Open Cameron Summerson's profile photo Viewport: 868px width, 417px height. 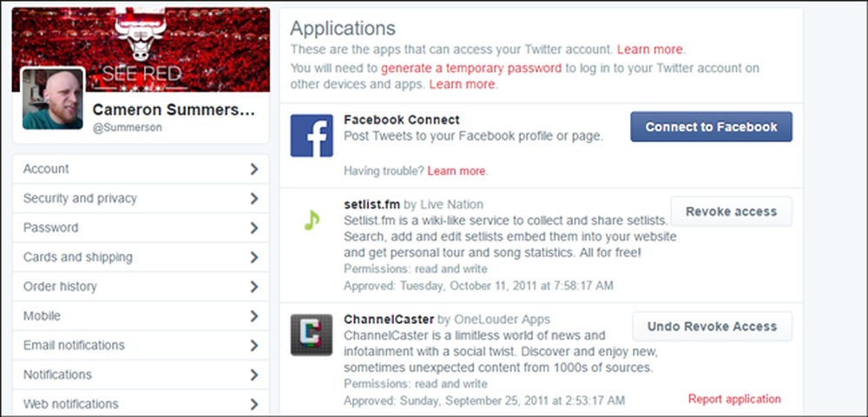pos(53,98)
